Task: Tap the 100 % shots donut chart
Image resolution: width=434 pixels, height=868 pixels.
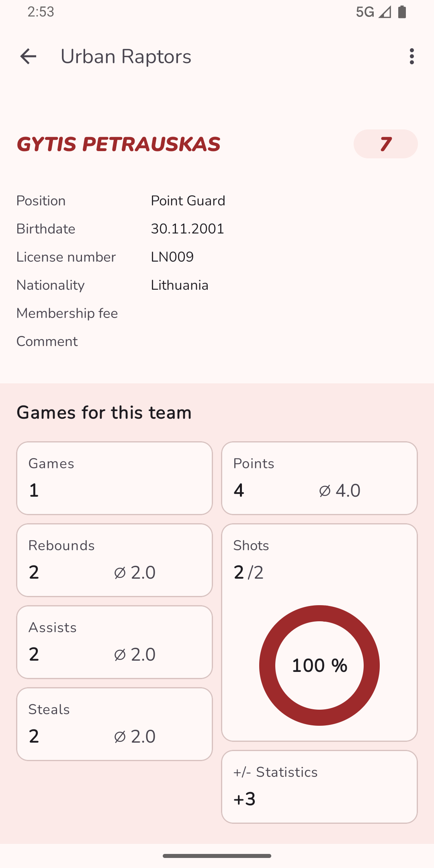Action: [319, 665]
